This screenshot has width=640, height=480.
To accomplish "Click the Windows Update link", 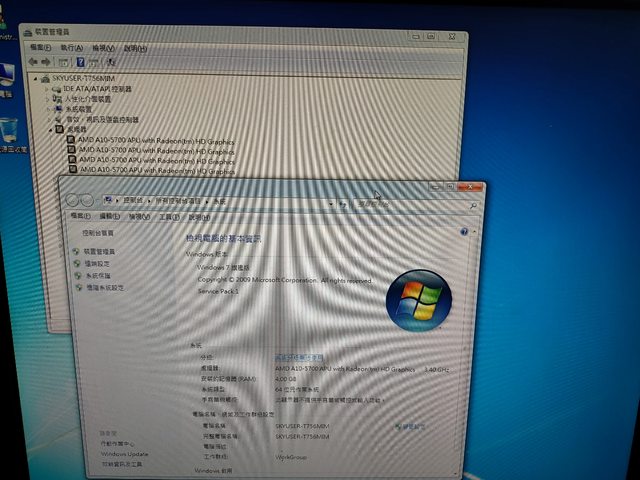I will click(123, 454).
